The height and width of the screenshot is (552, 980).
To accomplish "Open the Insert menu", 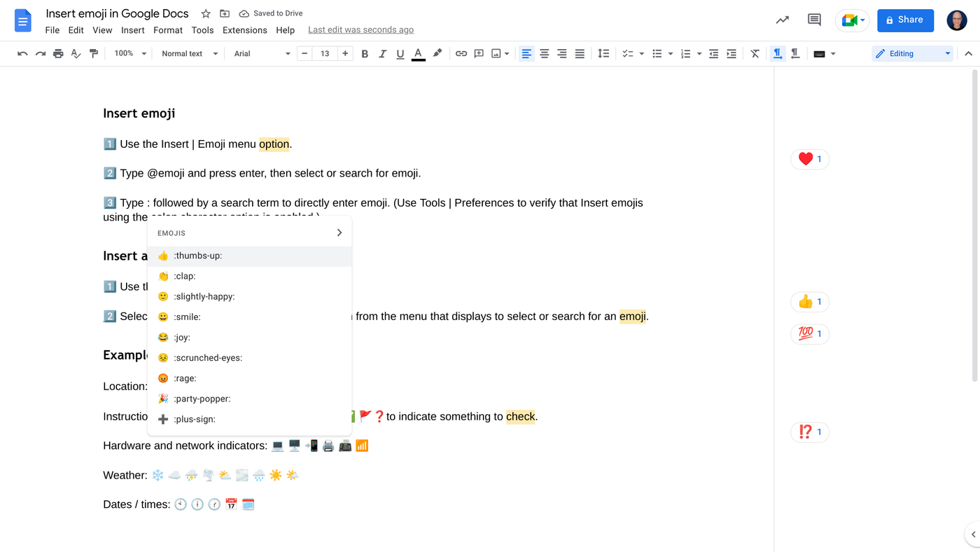I will pos(132,30).
